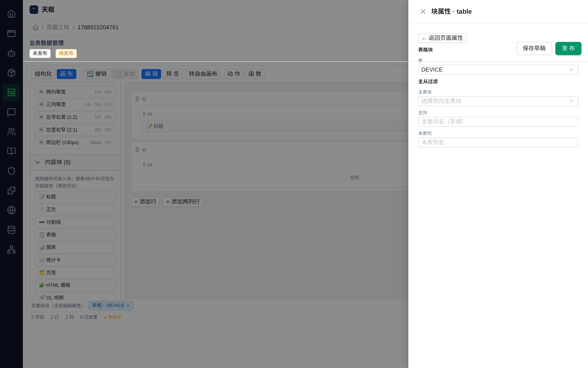Viewport: 588px width, 368px height.
Task: Close the 块属性 table panel
Action: tap(423, 11)
